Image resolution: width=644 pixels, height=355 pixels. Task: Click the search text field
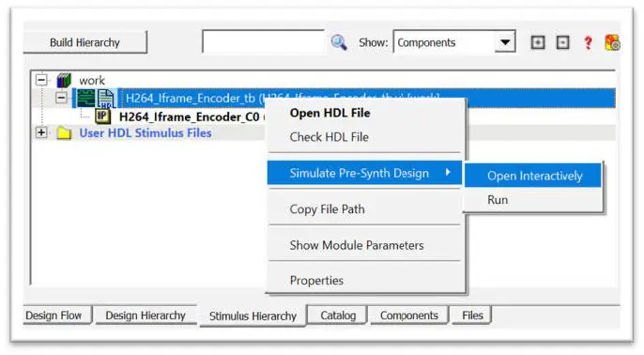(x=263, y=41)
